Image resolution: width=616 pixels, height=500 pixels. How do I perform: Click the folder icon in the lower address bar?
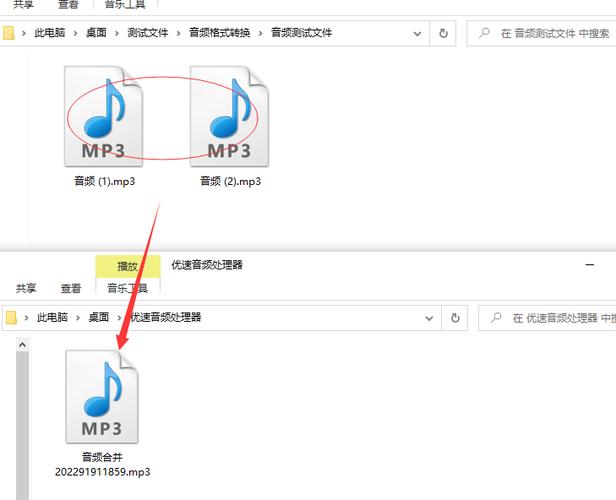[x=11, y=317]
